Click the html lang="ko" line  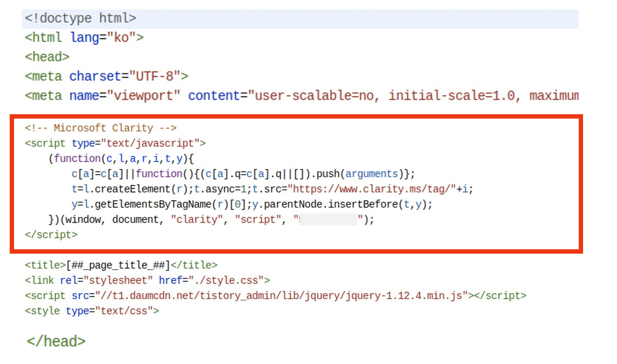tap(84, 37)
